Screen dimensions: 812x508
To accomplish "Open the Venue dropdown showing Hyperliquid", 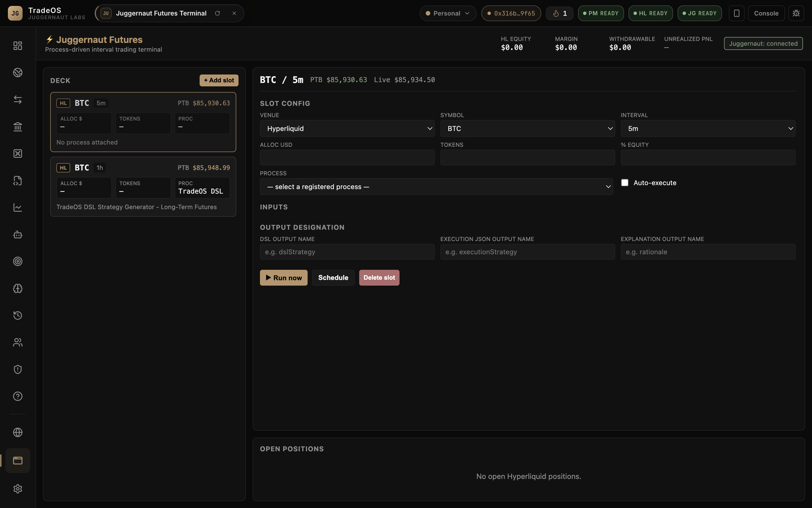I will click(x=347, y=128).
